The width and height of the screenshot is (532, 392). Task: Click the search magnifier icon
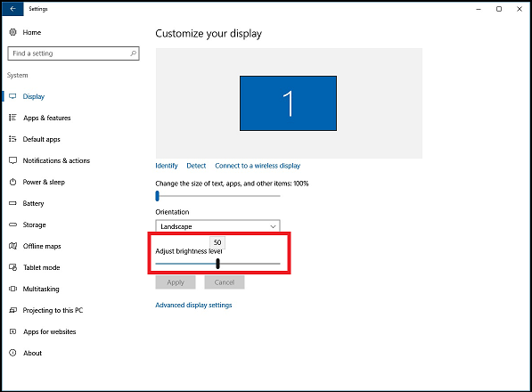[133, 53]
